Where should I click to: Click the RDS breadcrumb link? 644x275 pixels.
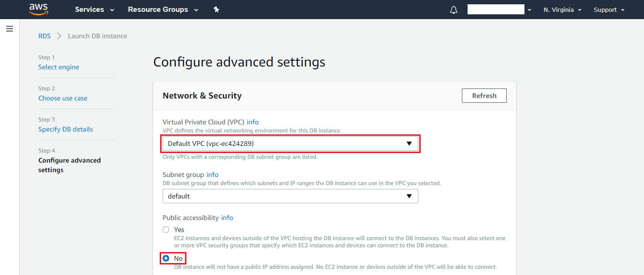point(44,36)
